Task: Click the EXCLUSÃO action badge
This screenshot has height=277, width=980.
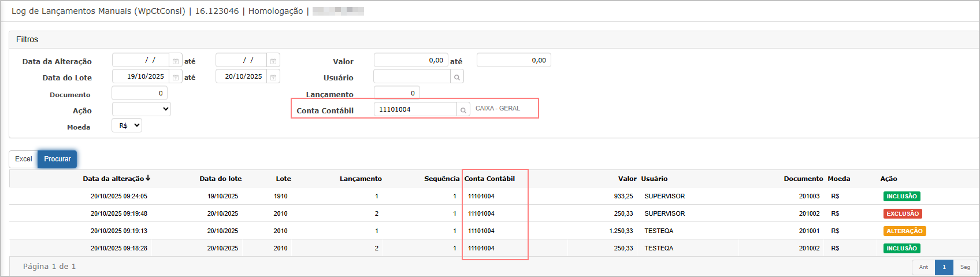Action: (x=903, y=214)
